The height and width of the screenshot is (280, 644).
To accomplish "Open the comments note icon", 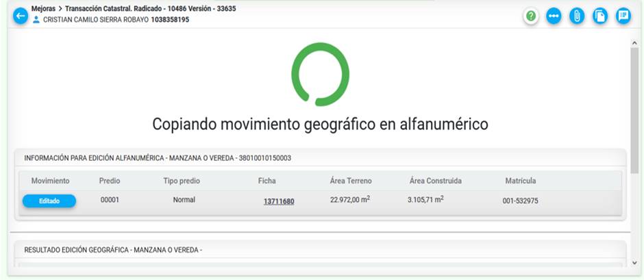I will click(623, 16).
